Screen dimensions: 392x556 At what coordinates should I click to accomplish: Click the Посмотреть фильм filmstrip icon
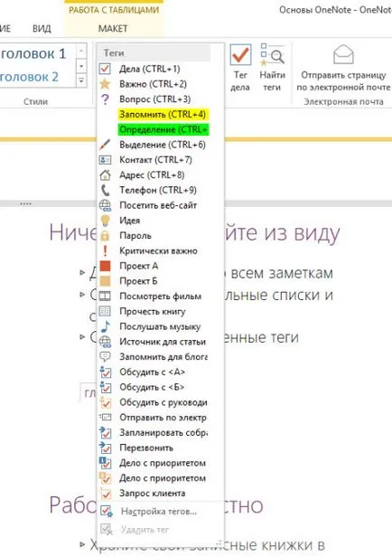tap(105, 297)
